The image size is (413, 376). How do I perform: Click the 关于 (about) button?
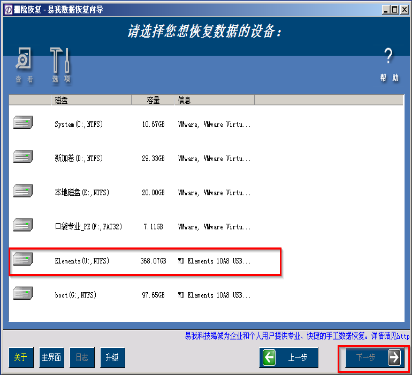click(21, 357)
